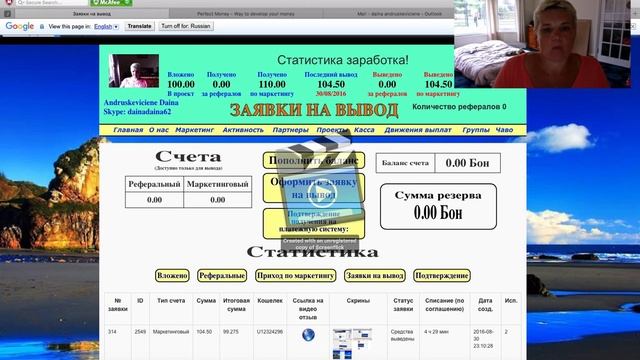Click the 'Вложено' 100.00 statistic

click(x=181, y=84)
